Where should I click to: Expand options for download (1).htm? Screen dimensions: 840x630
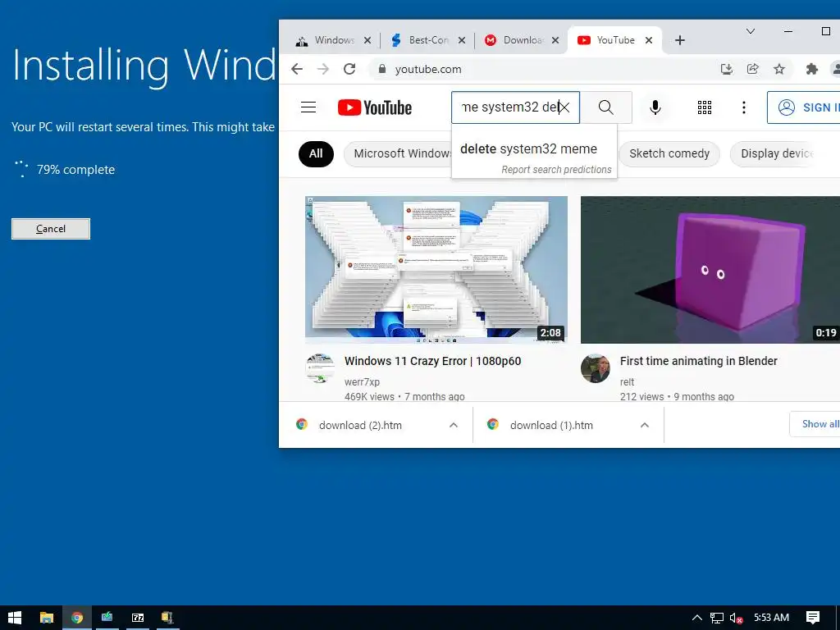click(645, 426)
